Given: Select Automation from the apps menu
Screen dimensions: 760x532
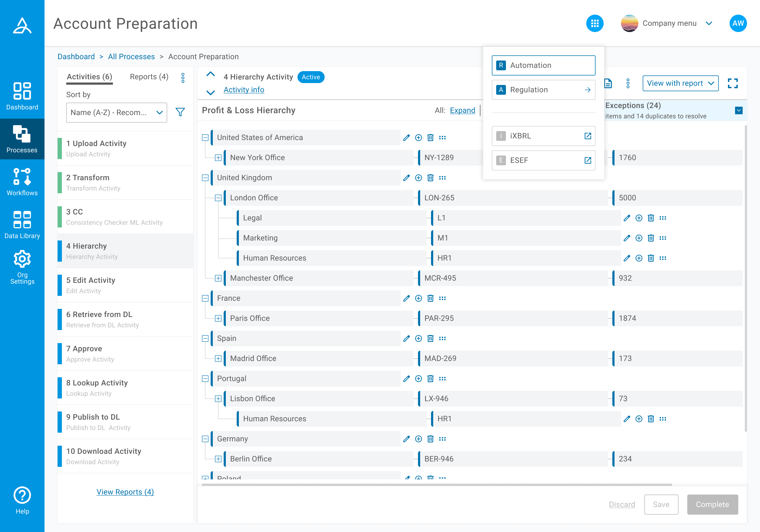Looking at the screenshot, I should pyautogui.click(x=543, y=65).
